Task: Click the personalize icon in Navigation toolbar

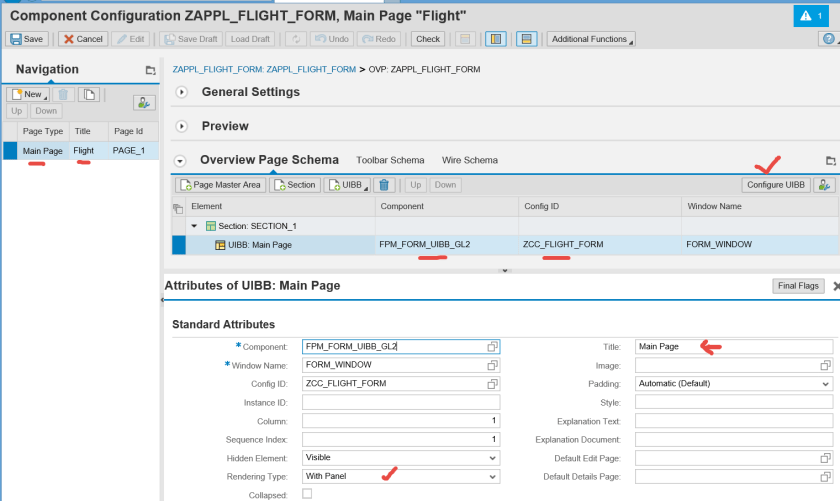Action: (x=144, y=102)
